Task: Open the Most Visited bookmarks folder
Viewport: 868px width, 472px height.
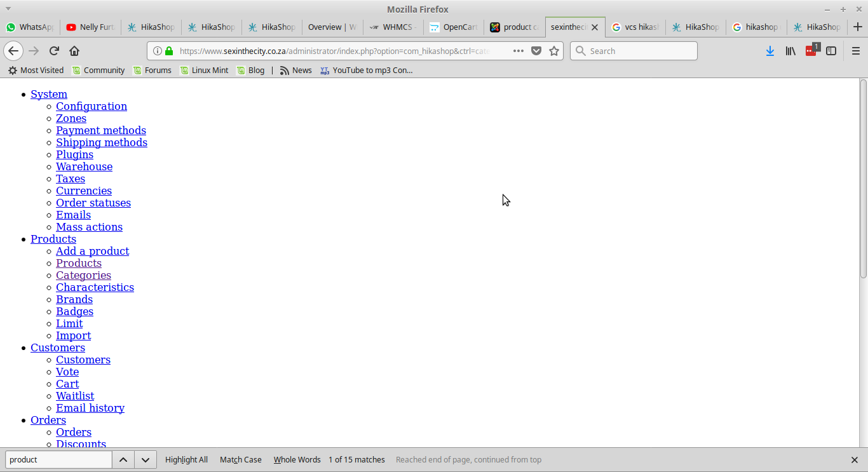Action: (36, 70)
